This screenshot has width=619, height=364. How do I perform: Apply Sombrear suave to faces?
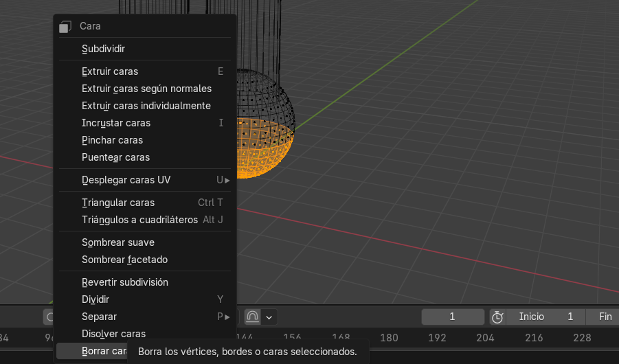[x=117, y=242]
